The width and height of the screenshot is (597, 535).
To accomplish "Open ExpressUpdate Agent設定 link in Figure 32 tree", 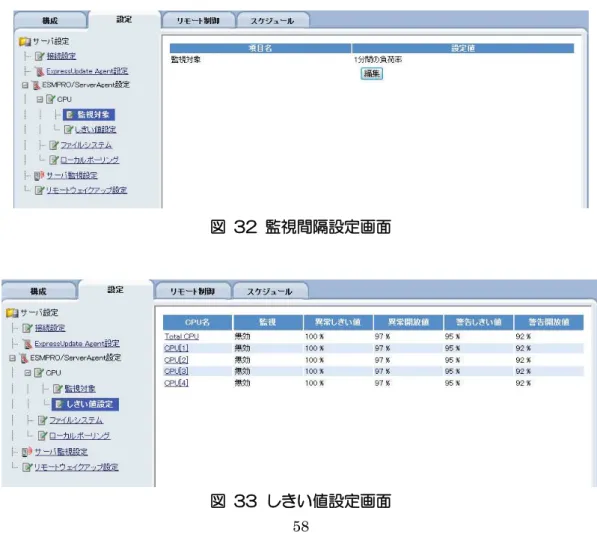I will 87,71.
